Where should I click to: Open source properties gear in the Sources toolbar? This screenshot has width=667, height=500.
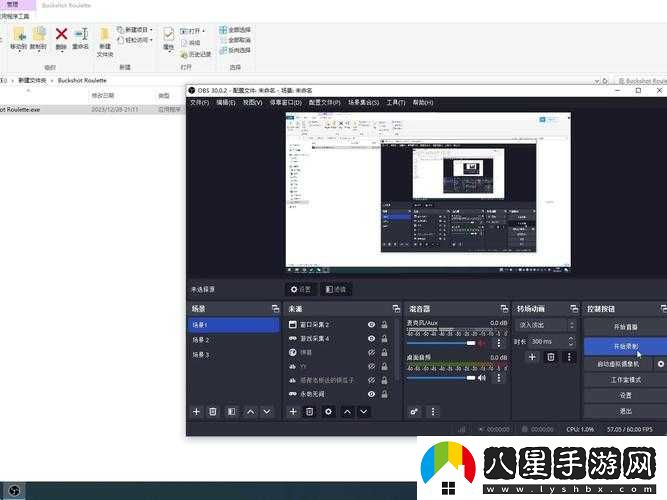[x=328, y=411]
